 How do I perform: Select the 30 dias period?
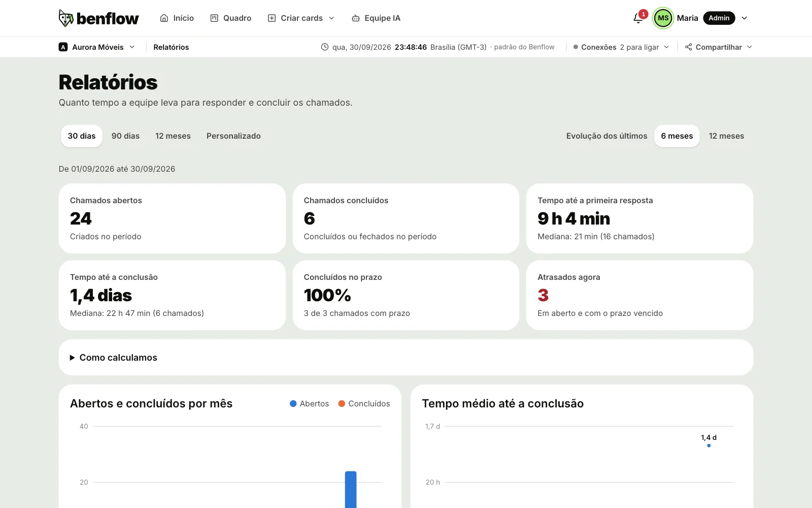coord(82,136)
